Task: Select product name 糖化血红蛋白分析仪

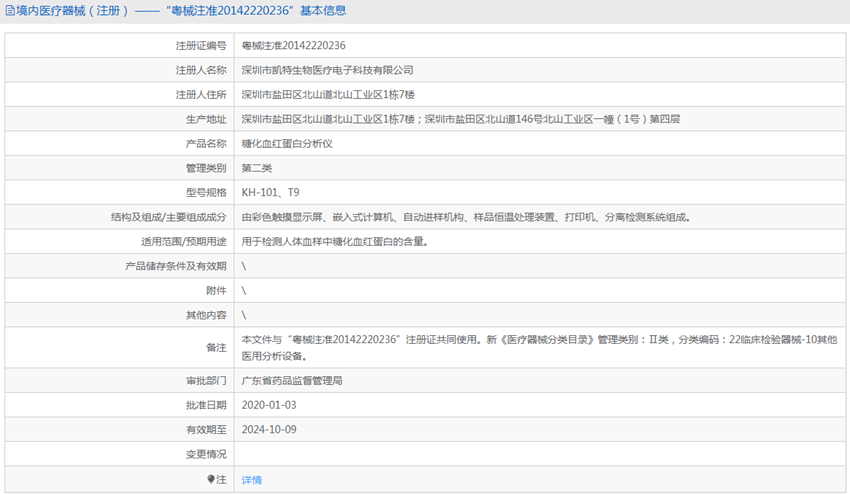Action: (x=287, y=144)
